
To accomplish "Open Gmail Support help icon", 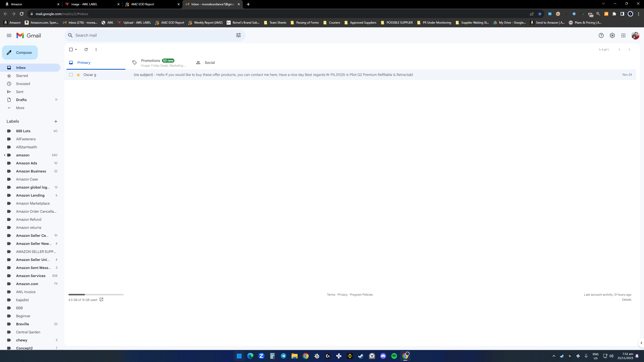I will coord(601,35).
